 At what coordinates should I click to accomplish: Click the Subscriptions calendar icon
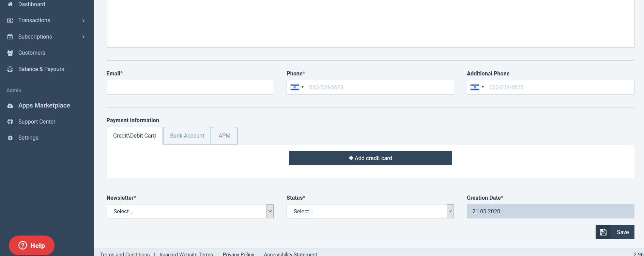click(10, 37)
